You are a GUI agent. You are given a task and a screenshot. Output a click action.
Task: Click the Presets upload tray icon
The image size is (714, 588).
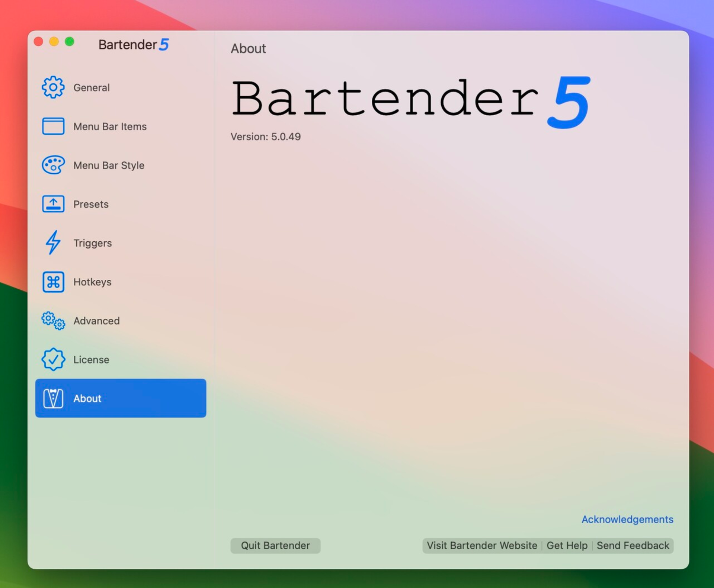tap(53, 204)
